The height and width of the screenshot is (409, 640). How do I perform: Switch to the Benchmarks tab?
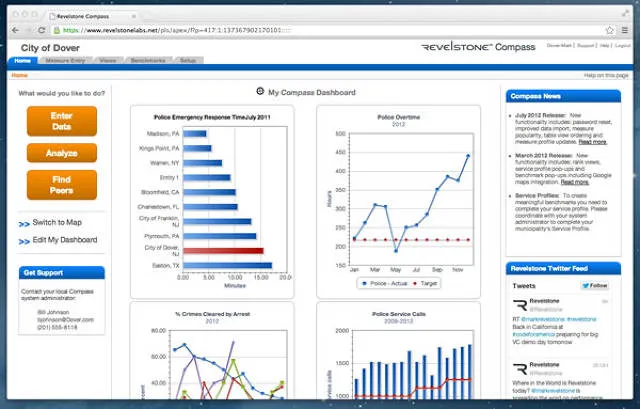[148, 60]
